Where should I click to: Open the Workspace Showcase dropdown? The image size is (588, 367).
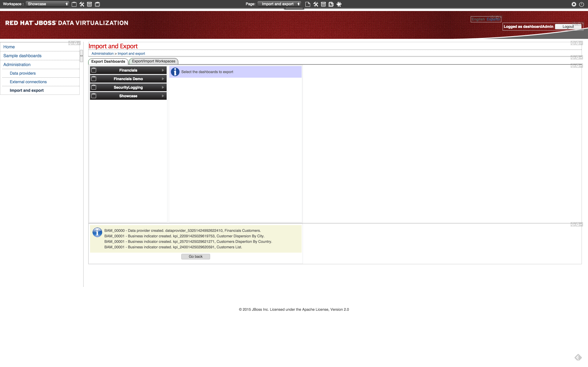47,4
